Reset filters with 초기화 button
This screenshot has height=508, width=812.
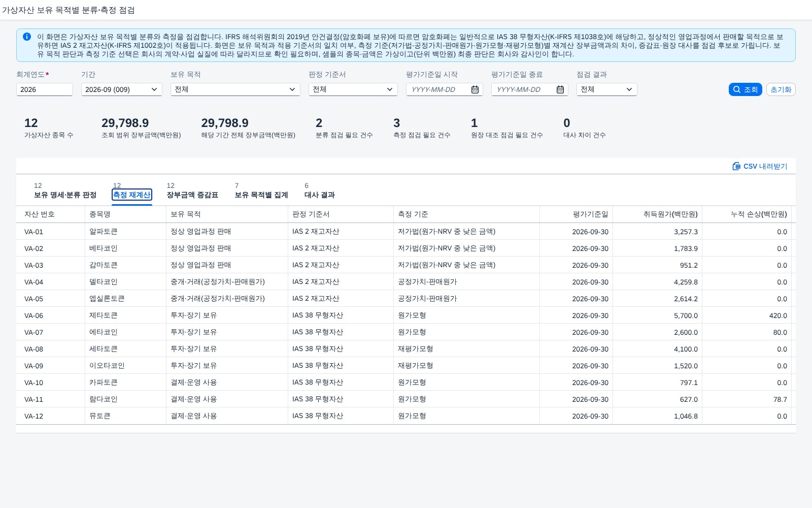tap(781, 89)
